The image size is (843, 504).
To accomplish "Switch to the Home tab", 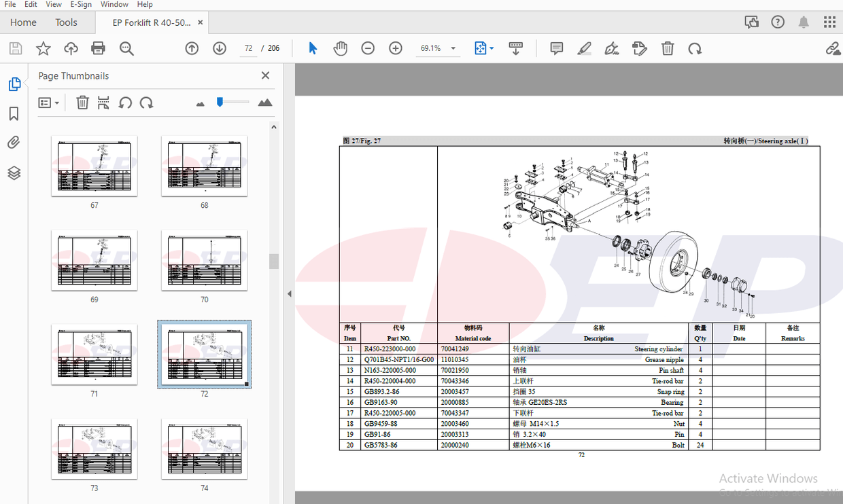I will tap(23, 22).
